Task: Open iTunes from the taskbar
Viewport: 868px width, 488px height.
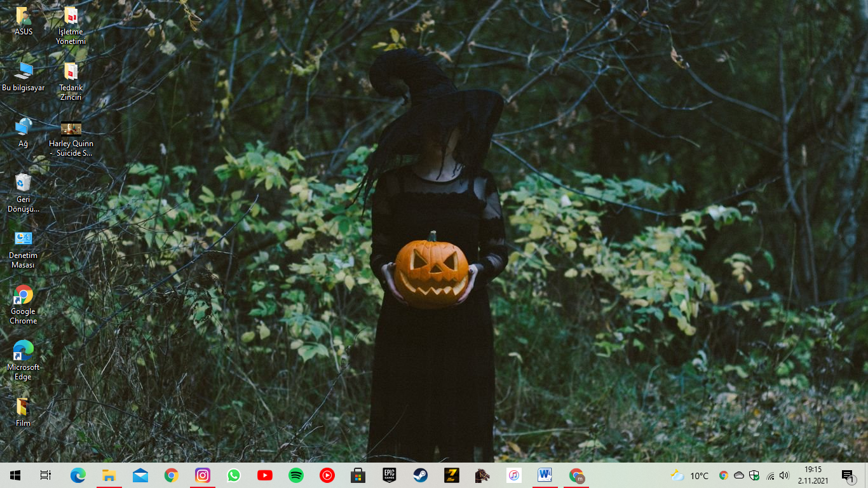Action: [x=514, y=475]
